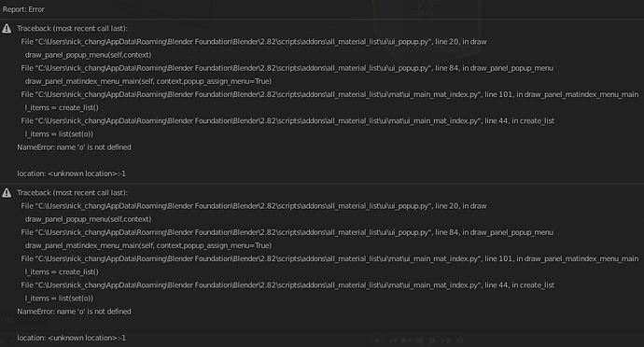
Task: Click first 'l_items = list(set(o))' code line
Action: (59, 133)
